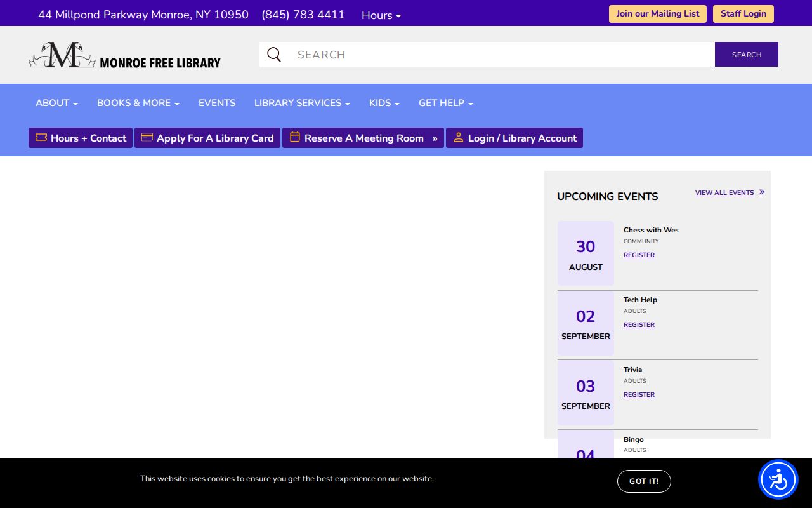Click the View All Events link
Viewport: 812px width, 508px height.
[x=724, y=192]
